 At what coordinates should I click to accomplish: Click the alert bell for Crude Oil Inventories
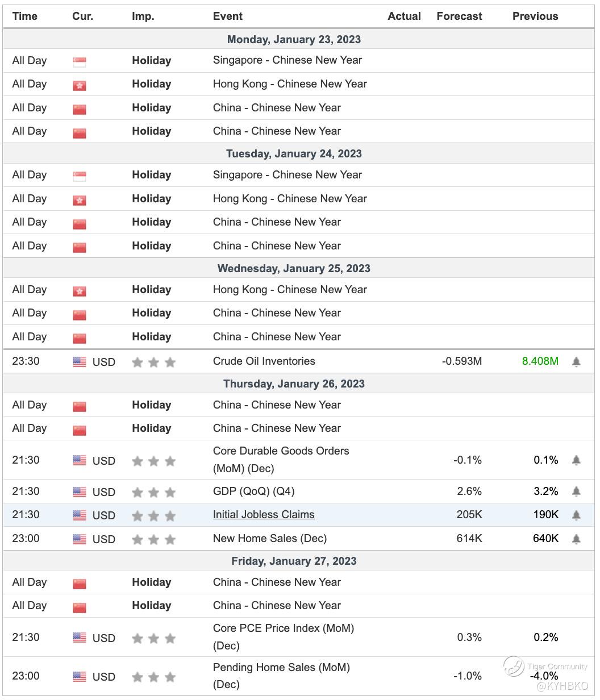[x=576, y=362]
